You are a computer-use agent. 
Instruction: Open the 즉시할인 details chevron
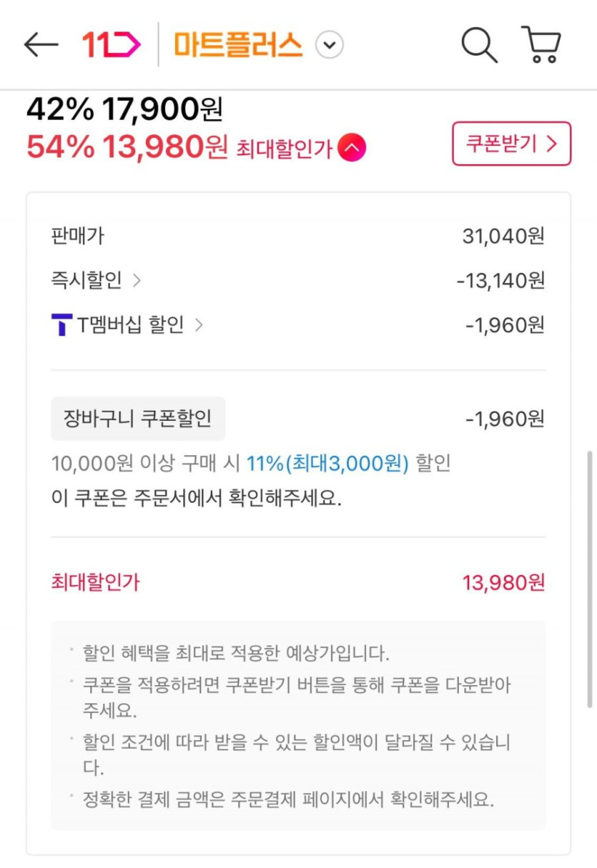(137, 281)
